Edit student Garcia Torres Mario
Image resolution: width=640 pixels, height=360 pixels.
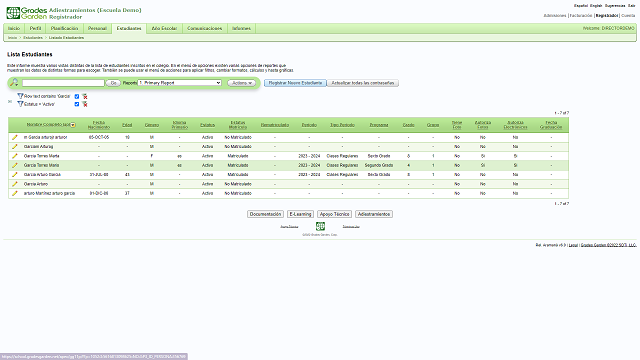tap(15, 165)
